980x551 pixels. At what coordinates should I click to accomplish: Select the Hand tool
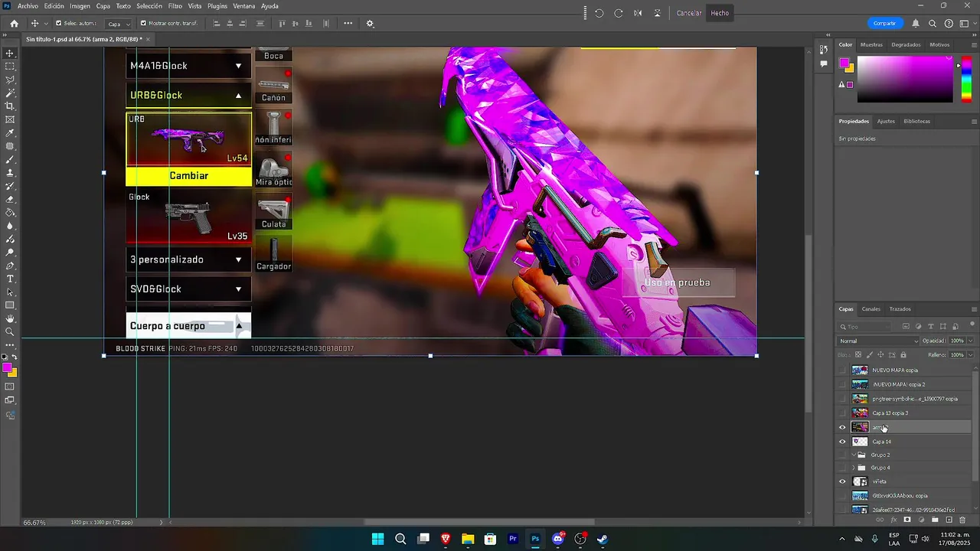10,318
